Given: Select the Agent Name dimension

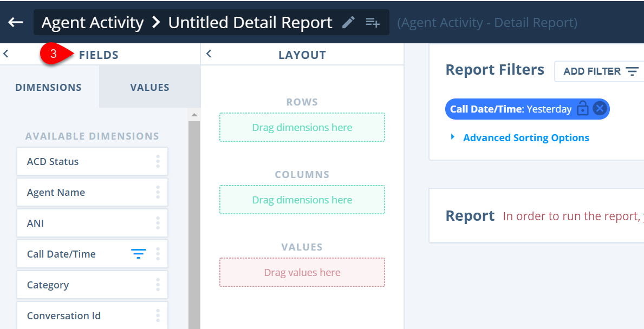Looking at the screenshot, I should tap(93, 192).
